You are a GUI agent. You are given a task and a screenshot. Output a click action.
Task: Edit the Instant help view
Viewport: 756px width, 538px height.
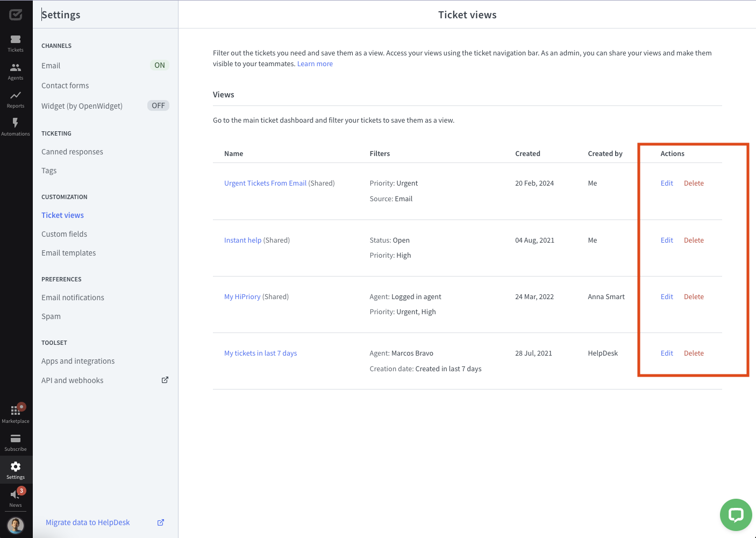[667, 240]
